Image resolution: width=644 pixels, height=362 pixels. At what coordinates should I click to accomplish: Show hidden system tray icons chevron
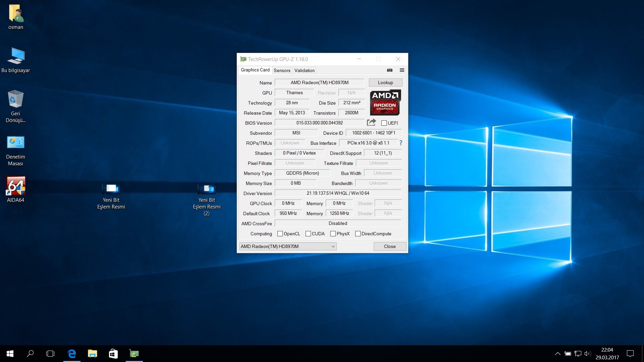[557, 353]
